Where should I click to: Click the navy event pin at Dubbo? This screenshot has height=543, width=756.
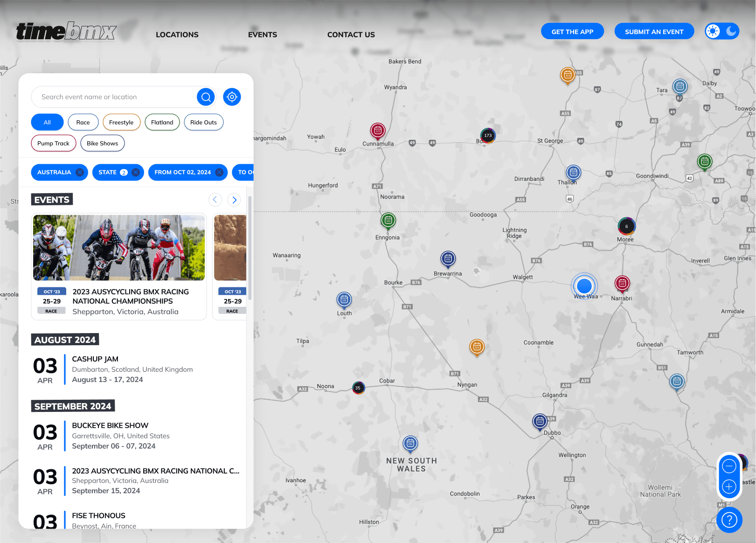click(540, 422)
